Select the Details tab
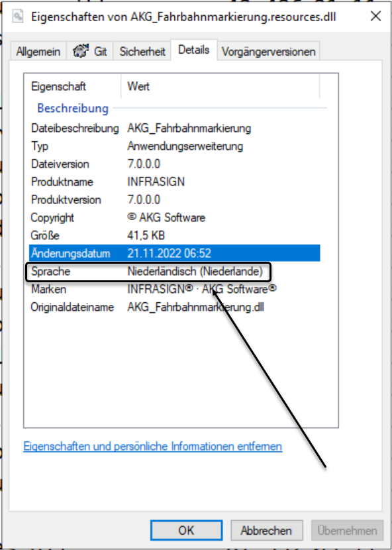Screen dimensions: 392x550 pyautogui.click(x=193, y=50)
